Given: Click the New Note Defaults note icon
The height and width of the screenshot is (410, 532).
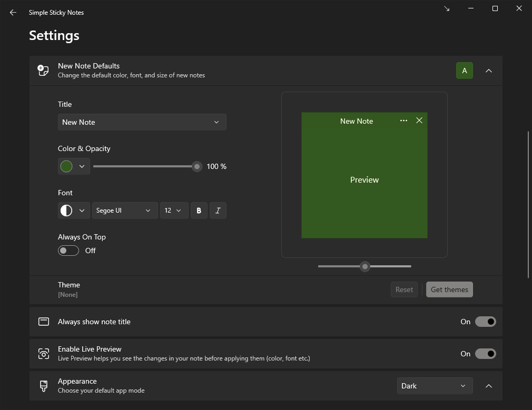Looking at the screenshot, I should click(x=43, y=71).
